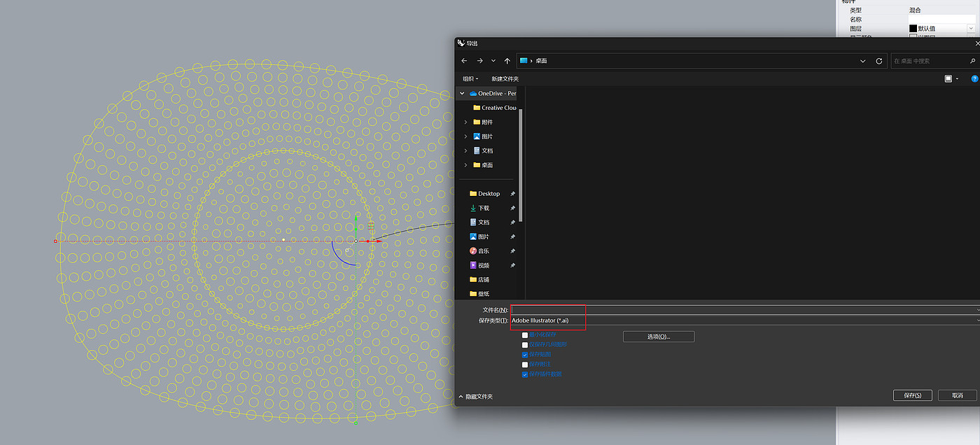Screen dimensions: 980x445
Task: Click the 保存(S) save button
Action: click(x=912, y=395)
